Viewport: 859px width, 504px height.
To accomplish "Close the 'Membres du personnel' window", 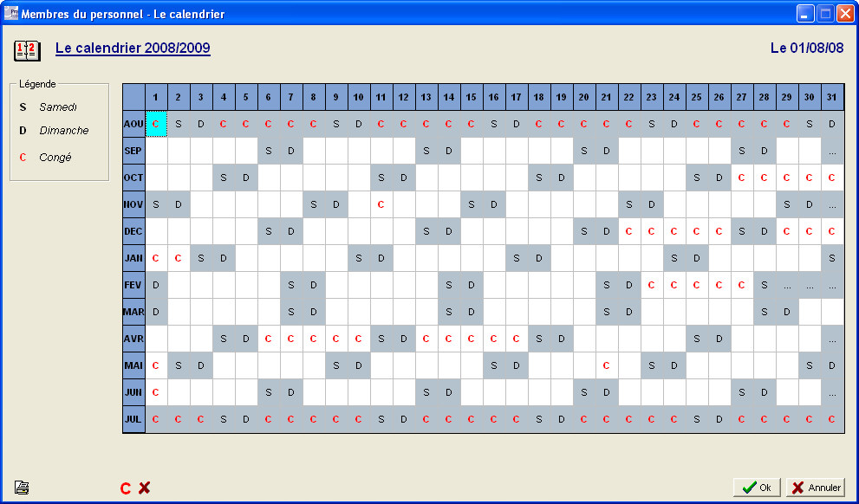I will click(x=845, y=14).
